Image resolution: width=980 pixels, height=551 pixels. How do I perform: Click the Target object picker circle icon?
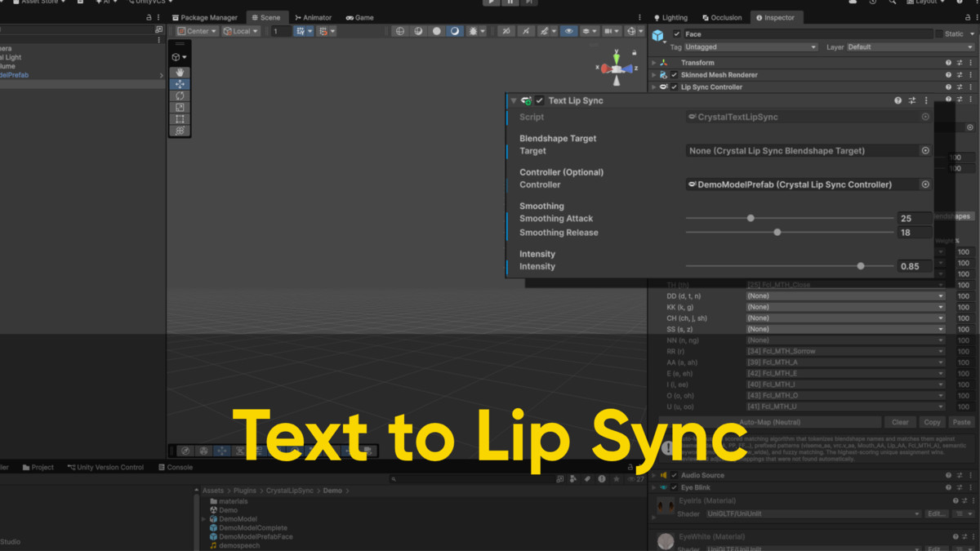click(926, 150)
